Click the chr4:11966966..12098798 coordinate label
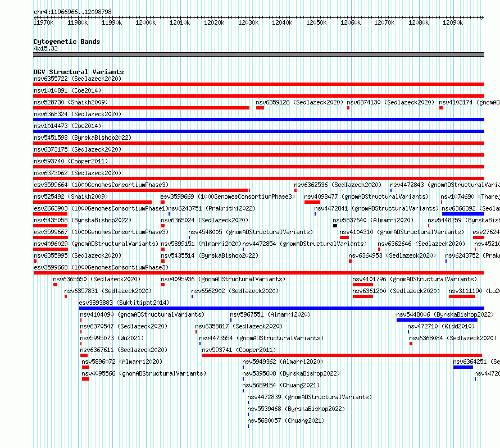The image size is (500, 448). coord(72,12)
